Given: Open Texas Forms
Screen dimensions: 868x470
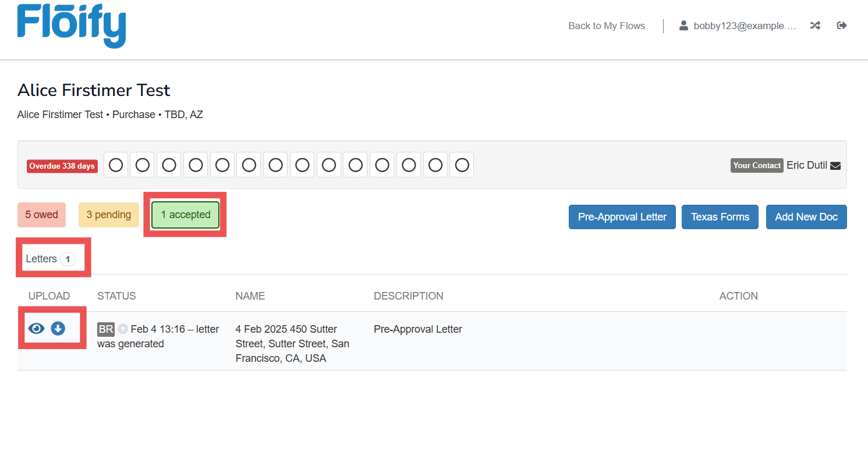Looking at the screenshot, I should coord(720,217).
